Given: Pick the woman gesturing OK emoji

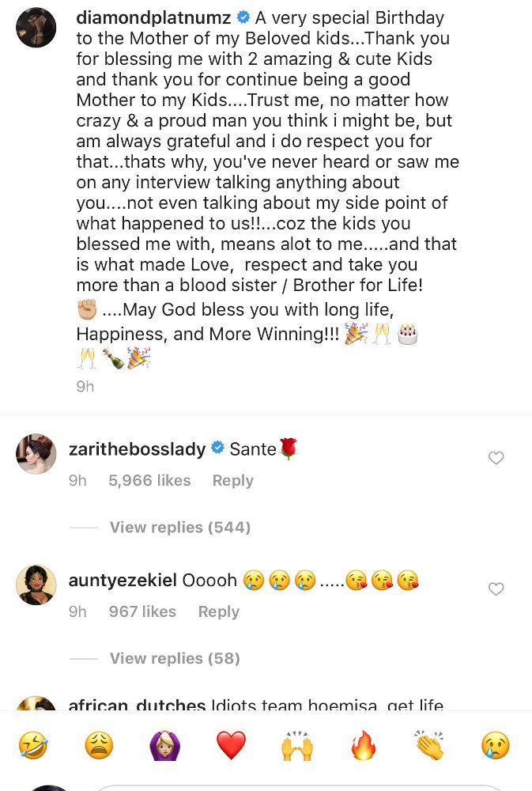Looking at the screenshot, I should (x=165, y=746).
